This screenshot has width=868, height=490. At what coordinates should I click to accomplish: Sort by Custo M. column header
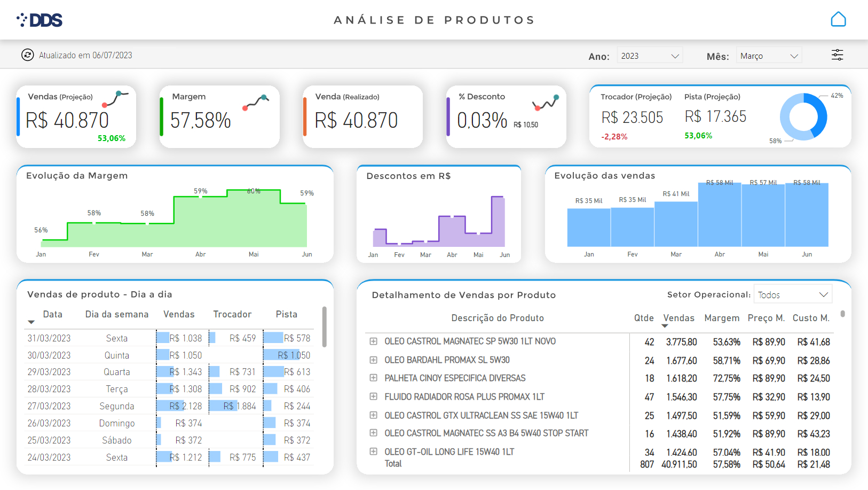pyautogui.click(x=811, y=318)
